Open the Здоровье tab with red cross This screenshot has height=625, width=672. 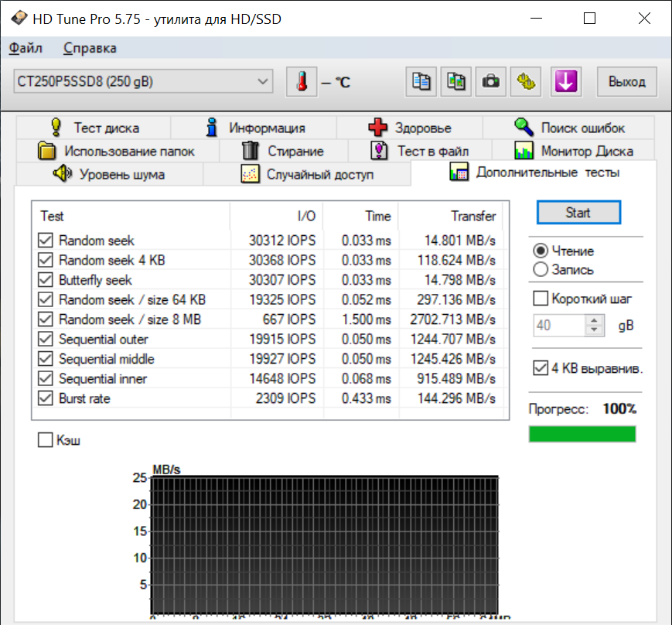click(x=409, y=128)
